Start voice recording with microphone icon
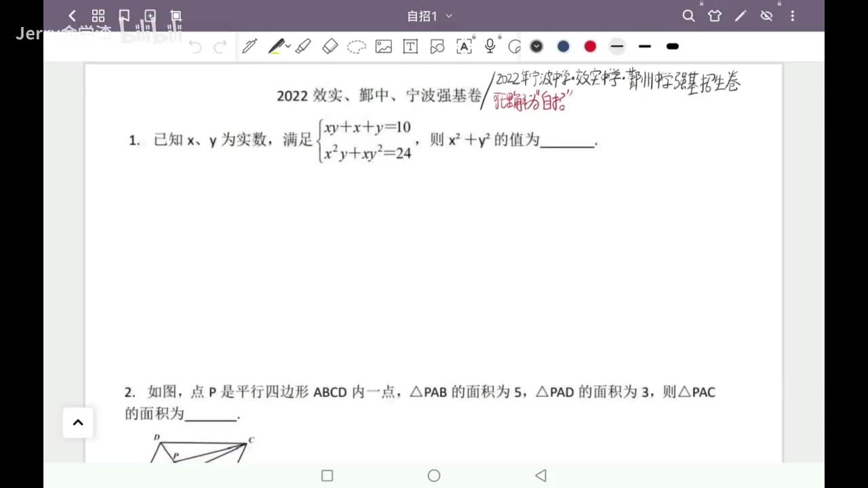The height and width of the screenshot is (488, 868). coord(490,46)
